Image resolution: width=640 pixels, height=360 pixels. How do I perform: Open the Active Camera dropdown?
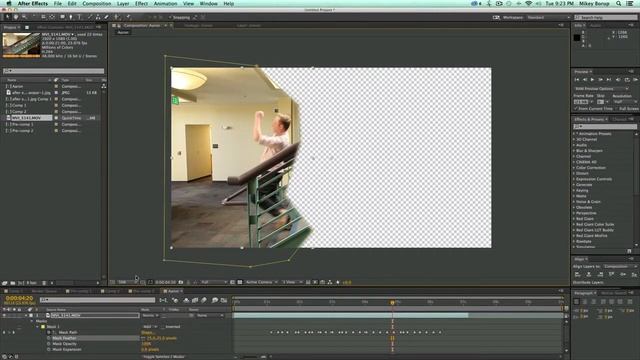click(x=262, y=282)
